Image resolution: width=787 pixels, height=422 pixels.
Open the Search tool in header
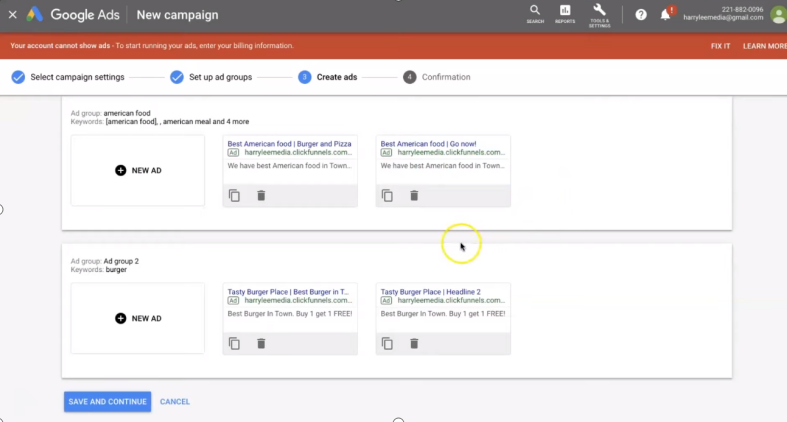click(535, 13)
